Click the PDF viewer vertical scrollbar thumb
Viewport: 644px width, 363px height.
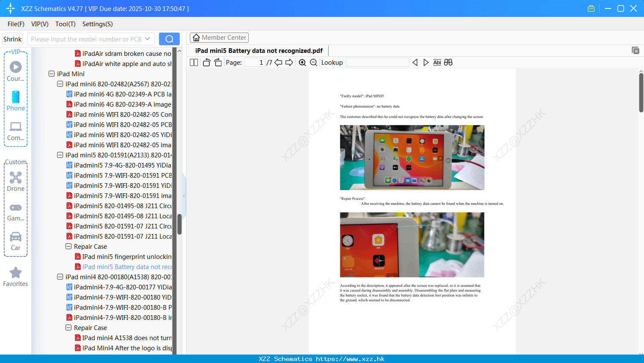click(641, 93)
